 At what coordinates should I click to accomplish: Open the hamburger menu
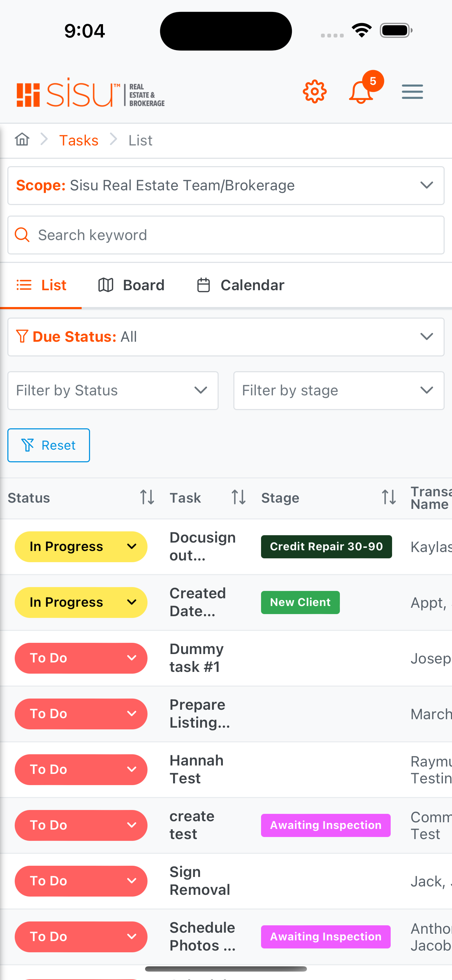coord(412,92)
